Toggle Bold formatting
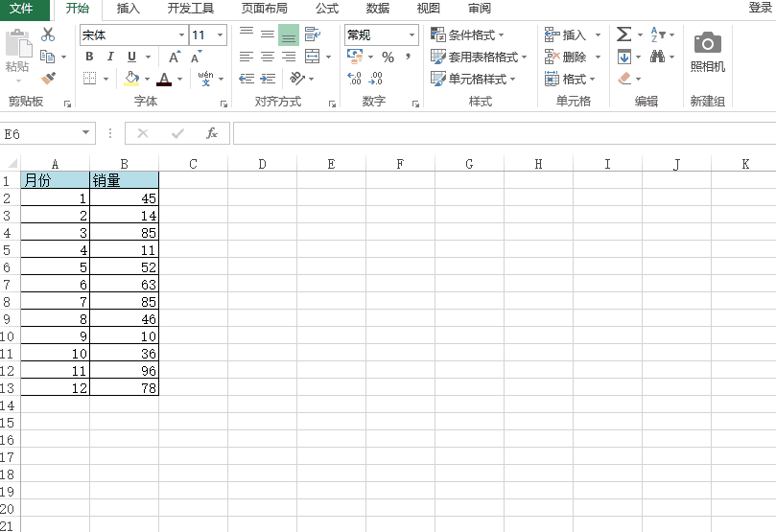Screen dimensions: 776x532 click(x=89, y=57)
